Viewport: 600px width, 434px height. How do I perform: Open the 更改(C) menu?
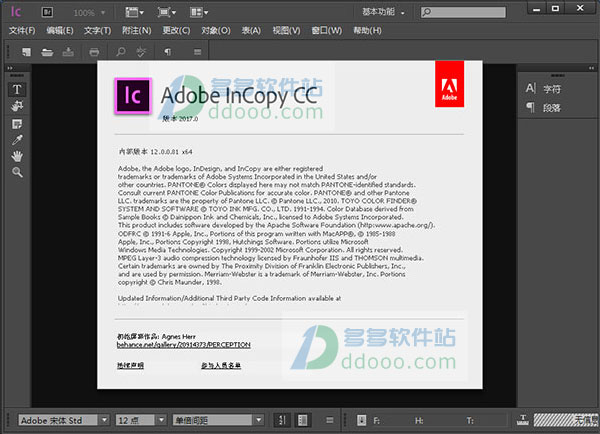pyautogui.click(x=176, y=30)
